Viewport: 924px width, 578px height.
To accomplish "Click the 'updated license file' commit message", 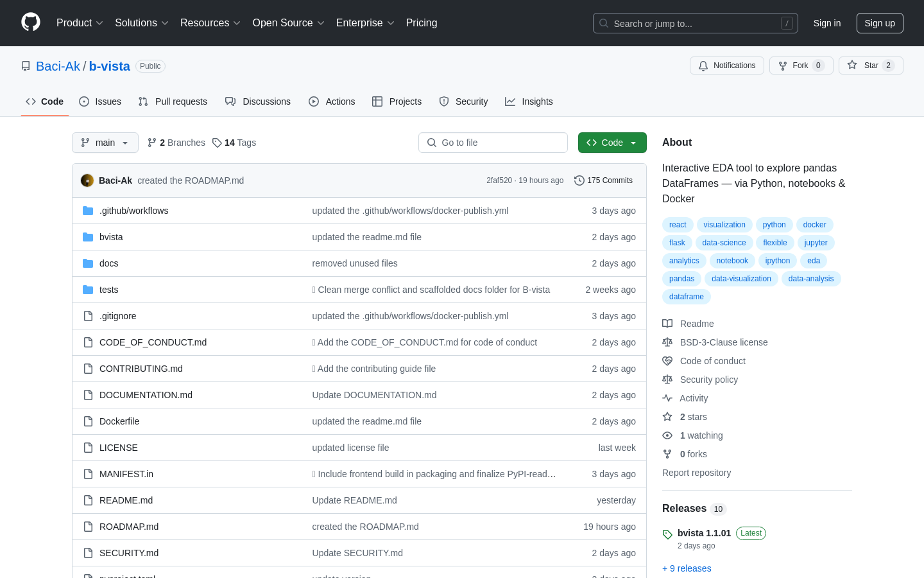I will click(350, 448).
